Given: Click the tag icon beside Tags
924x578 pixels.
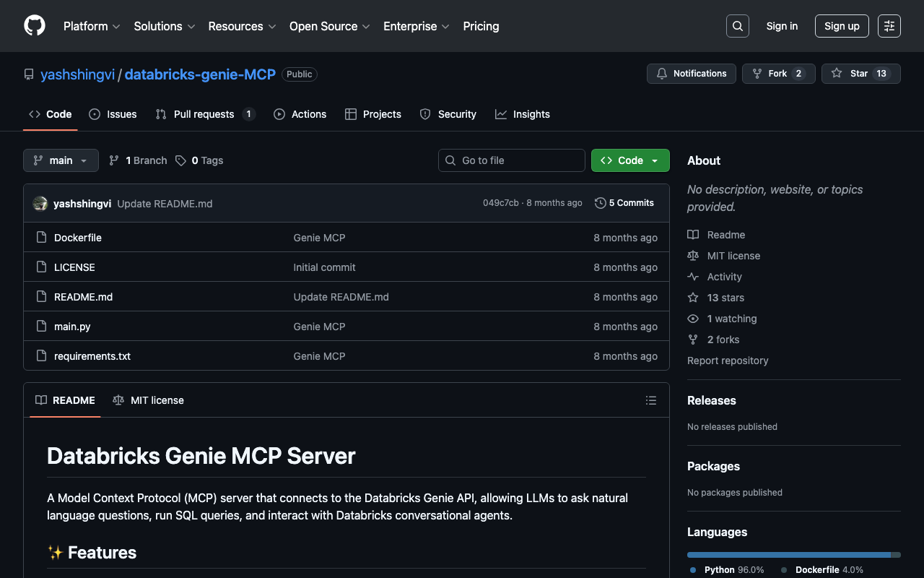Looking at the screenshot, I should click(x=180, y=160).
